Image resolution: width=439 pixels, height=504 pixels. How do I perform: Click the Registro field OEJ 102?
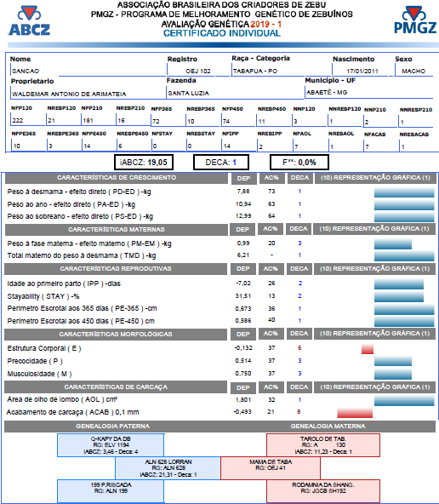tap(198, 71)
